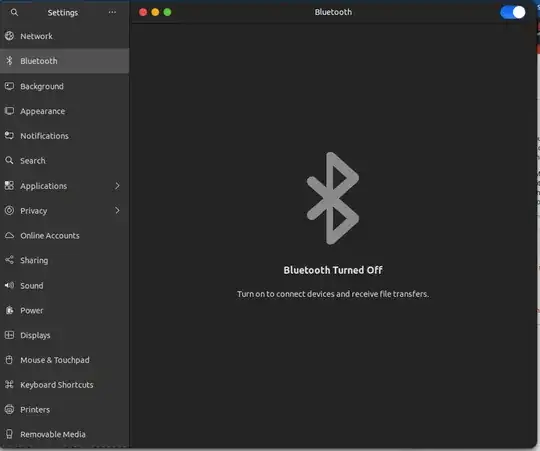Viewport: 540px width, 451px height.
Task: Click the Online Accounts cloud icon
Action: tap(10, 235)
